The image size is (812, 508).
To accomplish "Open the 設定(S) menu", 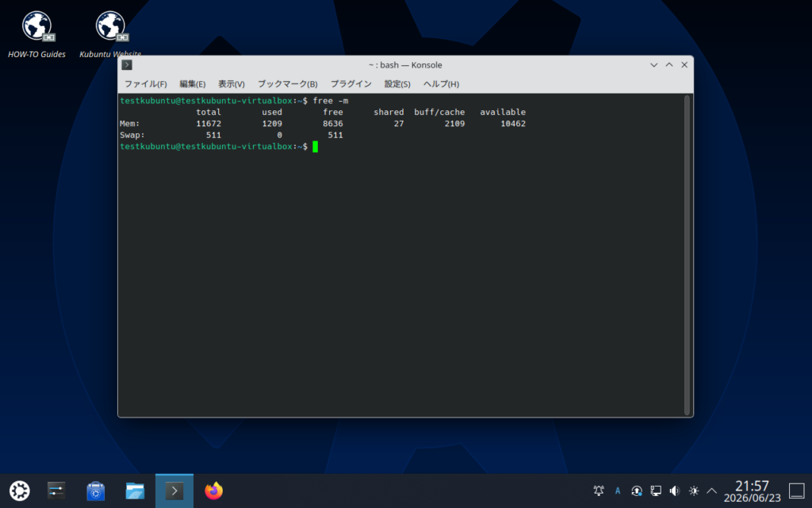I will [x=397, y=84].
